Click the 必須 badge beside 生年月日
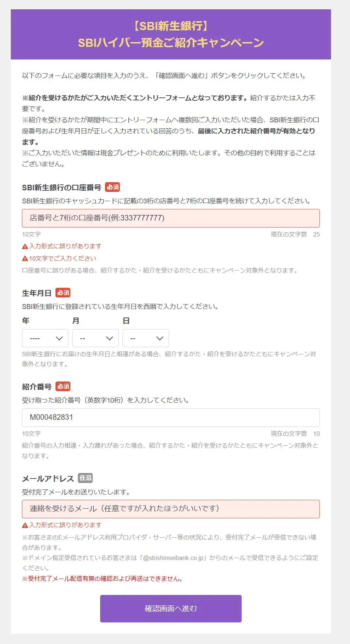This screenshot has width=350, height=644. pyautogui.click(x=63, y=293)
